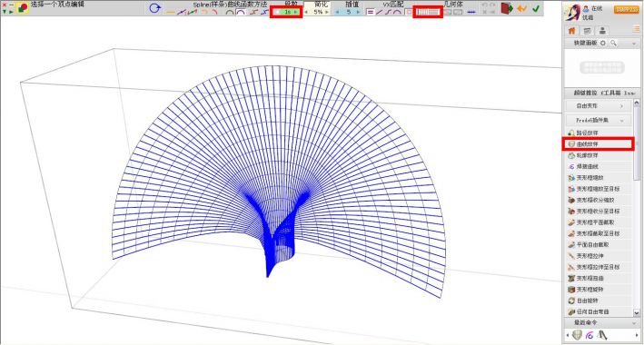644x345 pixels.
Task: Click the magnifier search icon in quick panel
Action: coord(614,44)
